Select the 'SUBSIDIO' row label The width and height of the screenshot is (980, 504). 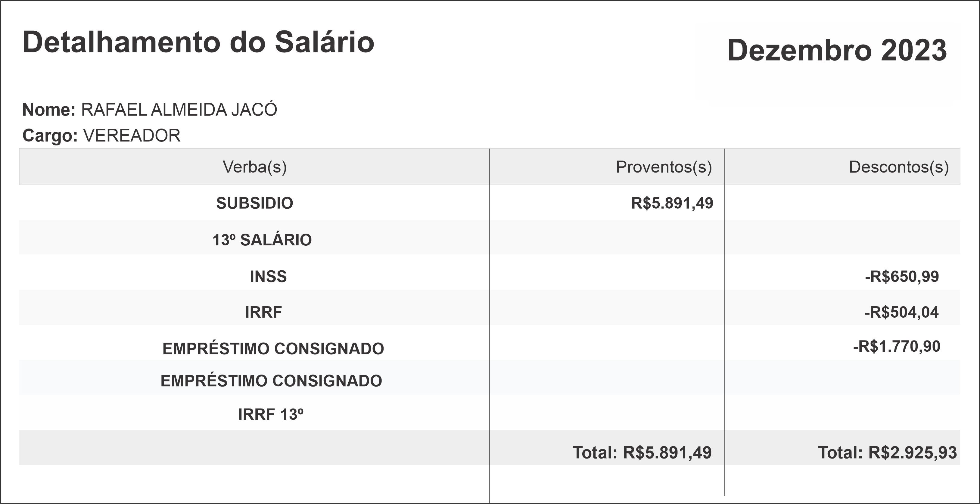(254, 203)
